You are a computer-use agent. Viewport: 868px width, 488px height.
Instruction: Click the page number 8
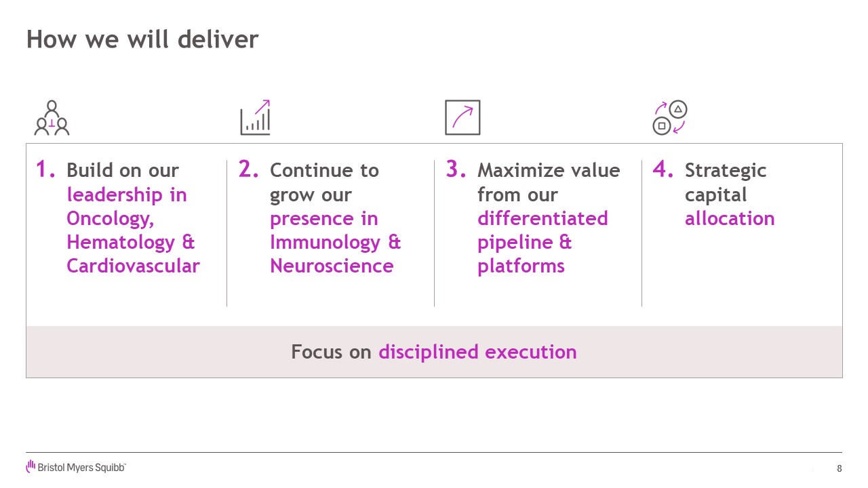840,468
